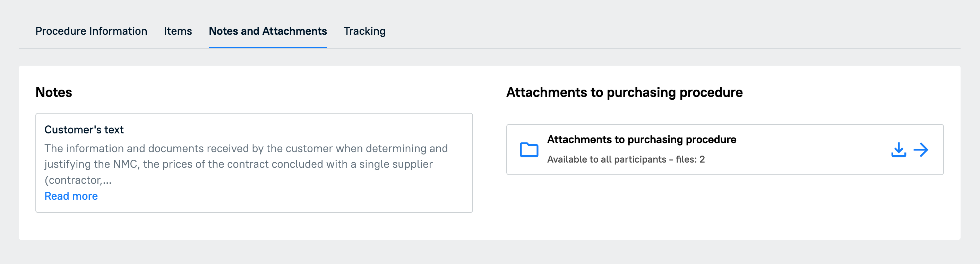Screen dimensions: 980x264
Task: Click the download arrow icon beside files
Action: tap(898, 150)
